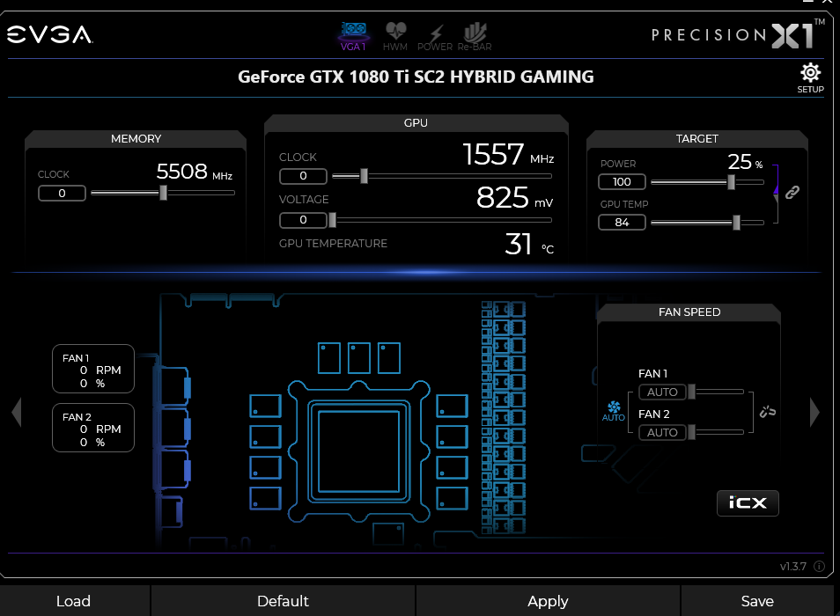Click the 1557 MHz GPU clock reading
The image size is (840, 616).
(508, 155)
